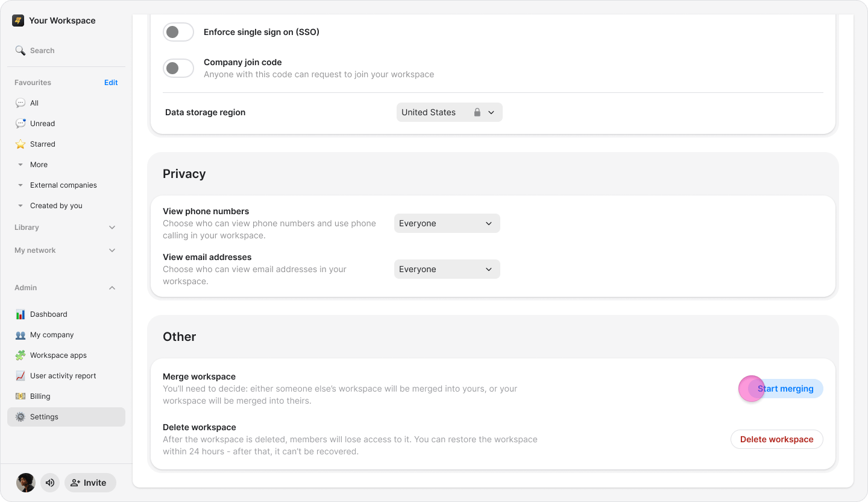Click the Merge workspace heading
868x502 pixels.
click(199, 376)
